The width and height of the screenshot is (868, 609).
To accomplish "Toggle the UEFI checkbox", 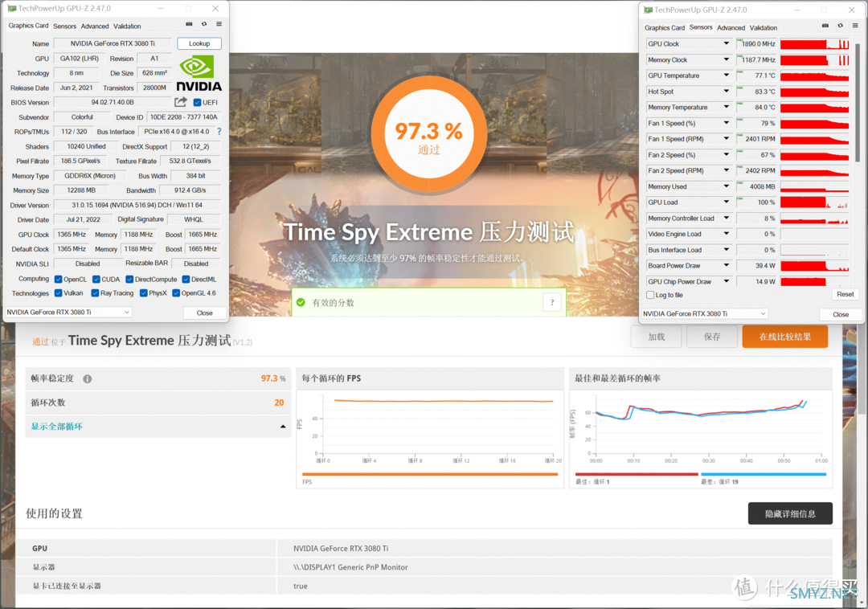I will pos(198,103).
